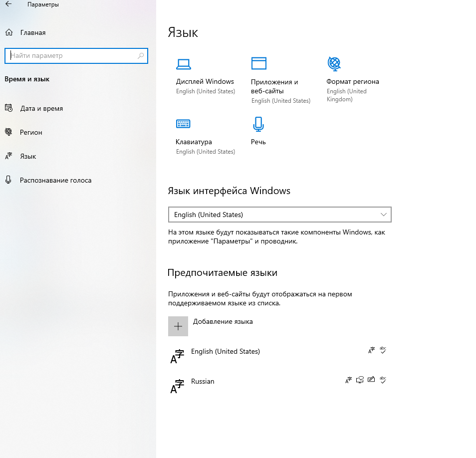Click the back arrow in Settings header
This screenshot has height=458, width=476.
pos(8,4)
